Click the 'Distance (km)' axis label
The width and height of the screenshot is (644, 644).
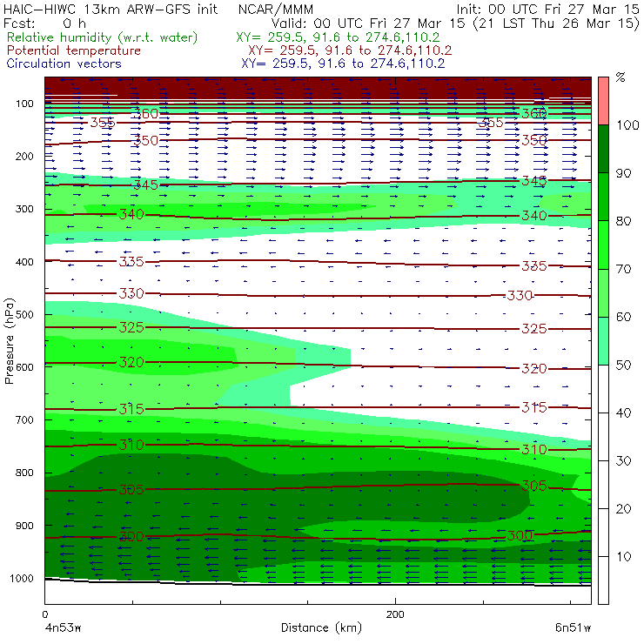click(321, 627)
